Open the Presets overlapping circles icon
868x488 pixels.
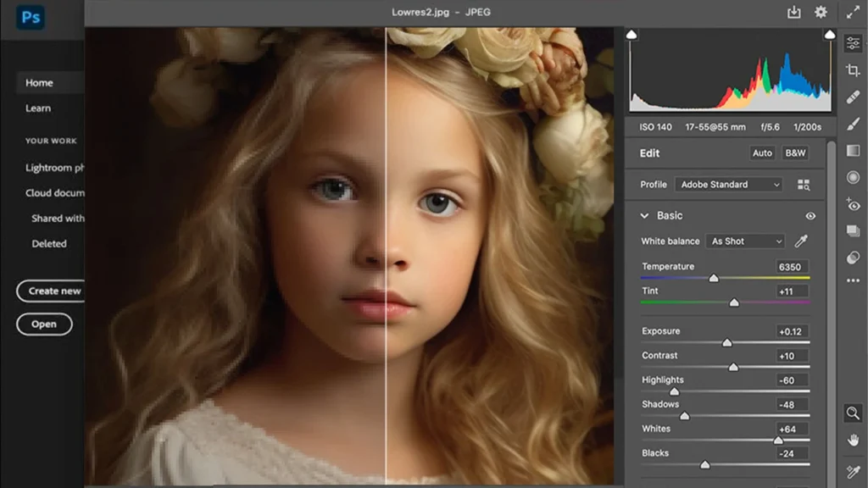point(853,258)
